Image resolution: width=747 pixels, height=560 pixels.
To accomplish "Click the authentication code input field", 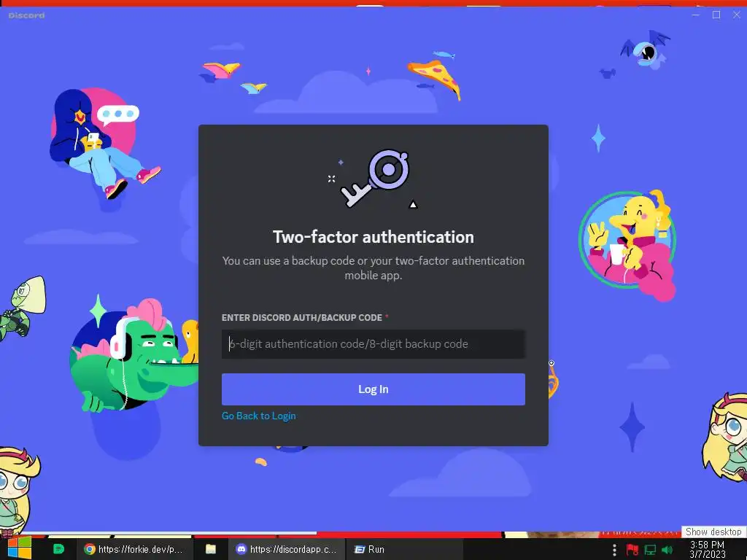I will coord(373,344).
